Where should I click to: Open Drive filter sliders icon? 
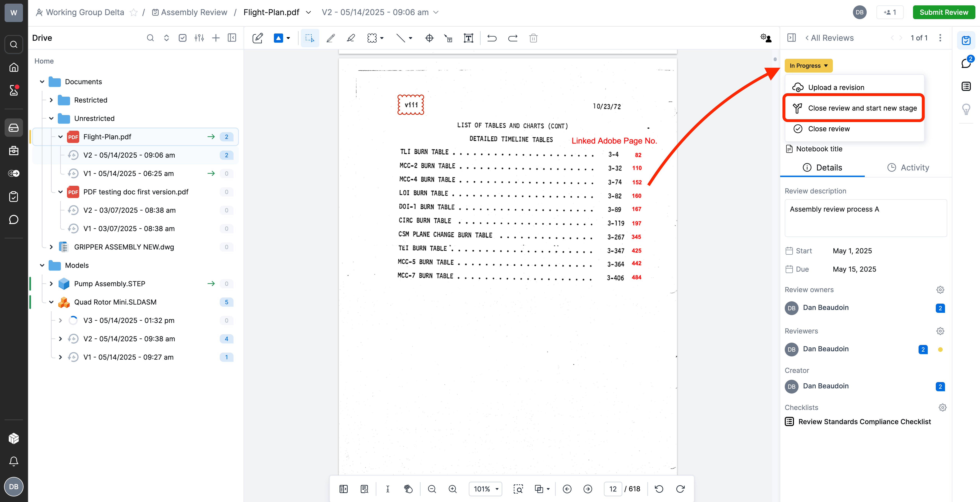click(199, 38)
